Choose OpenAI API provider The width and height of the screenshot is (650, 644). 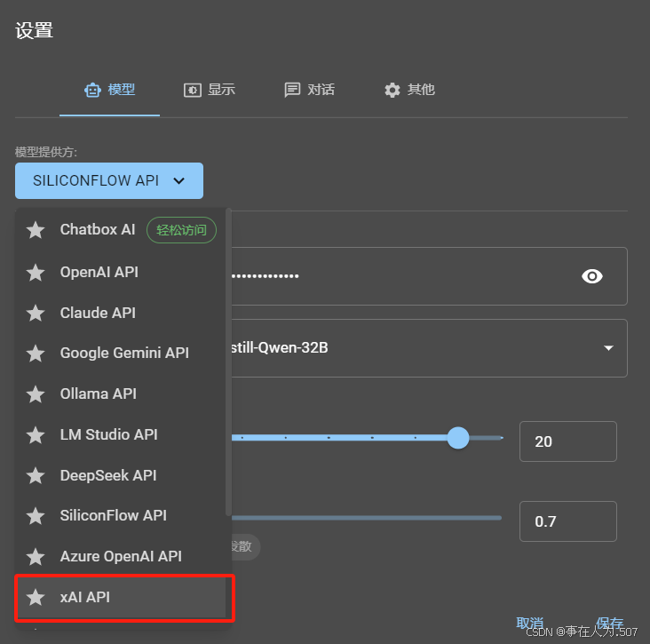point(121,272)
